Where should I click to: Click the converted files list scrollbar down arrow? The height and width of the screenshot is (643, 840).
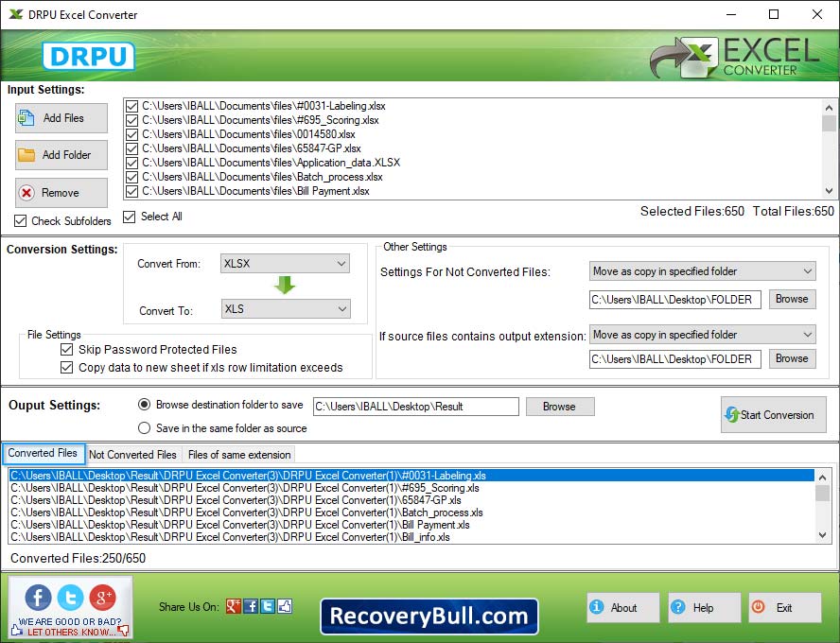(823, 535)
